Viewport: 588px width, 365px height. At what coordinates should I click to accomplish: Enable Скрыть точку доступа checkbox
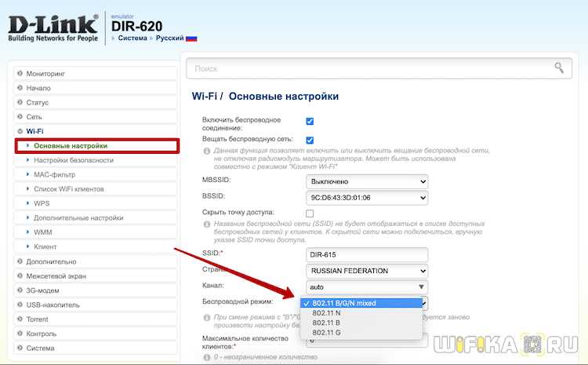pos(310,214)
